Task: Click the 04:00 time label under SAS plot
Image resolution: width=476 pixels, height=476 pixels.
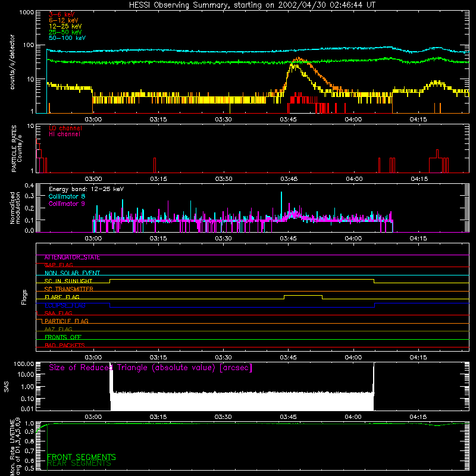Action: click(353, 417)
